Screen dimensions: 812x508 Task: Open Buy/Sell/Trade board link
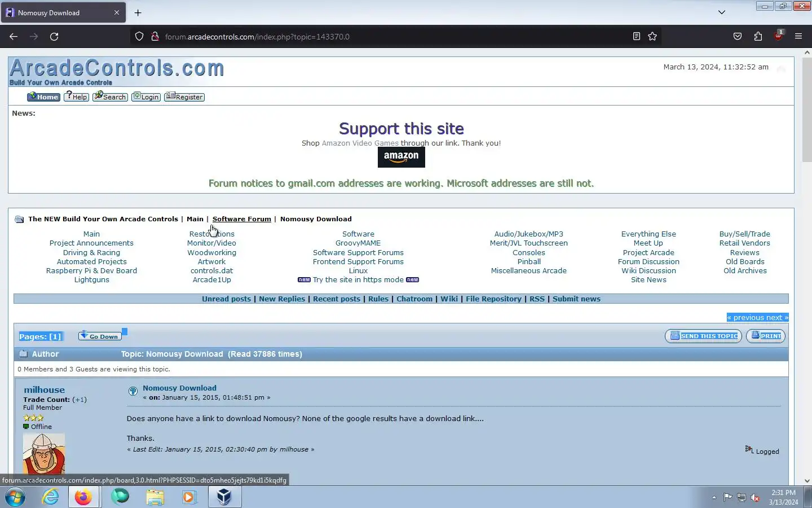click(744, 234)
